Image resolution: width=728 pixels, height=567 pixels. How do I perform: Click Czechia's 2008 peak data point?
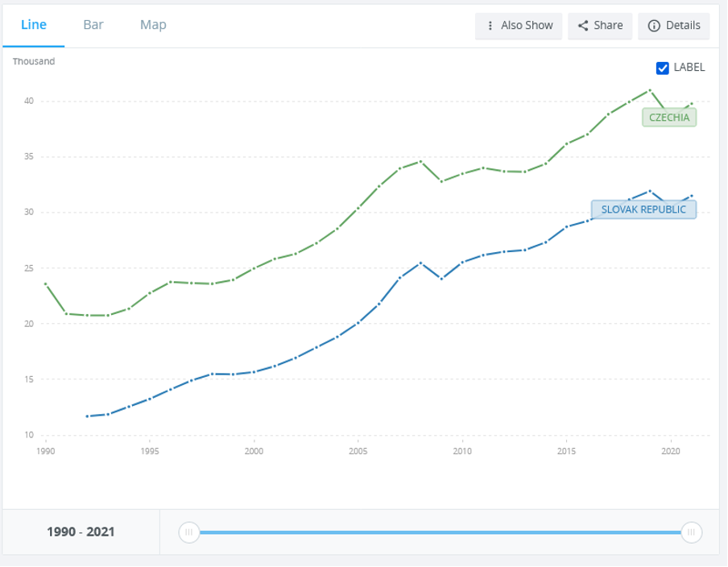coord(420,161)
